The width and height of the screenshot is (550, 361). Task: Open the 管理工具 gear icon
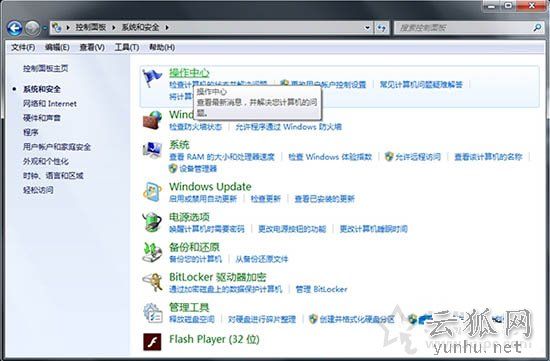(152, 313)
